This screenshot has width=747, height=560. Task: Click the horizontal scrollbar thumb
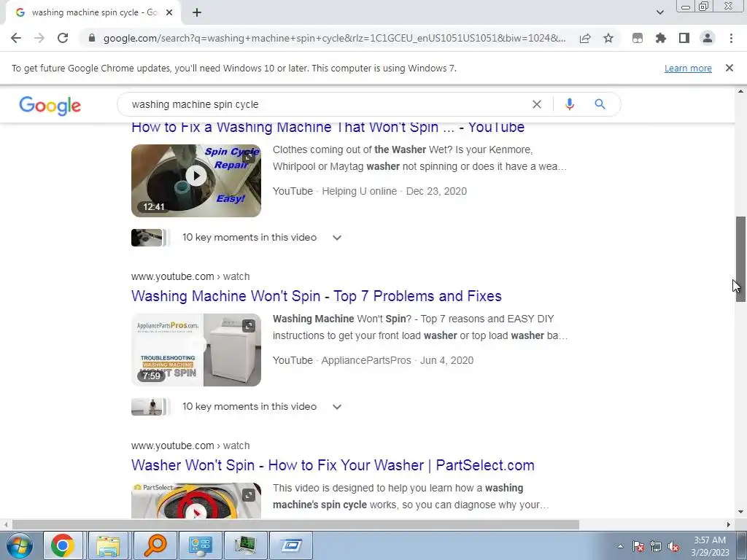pos(295,525)
